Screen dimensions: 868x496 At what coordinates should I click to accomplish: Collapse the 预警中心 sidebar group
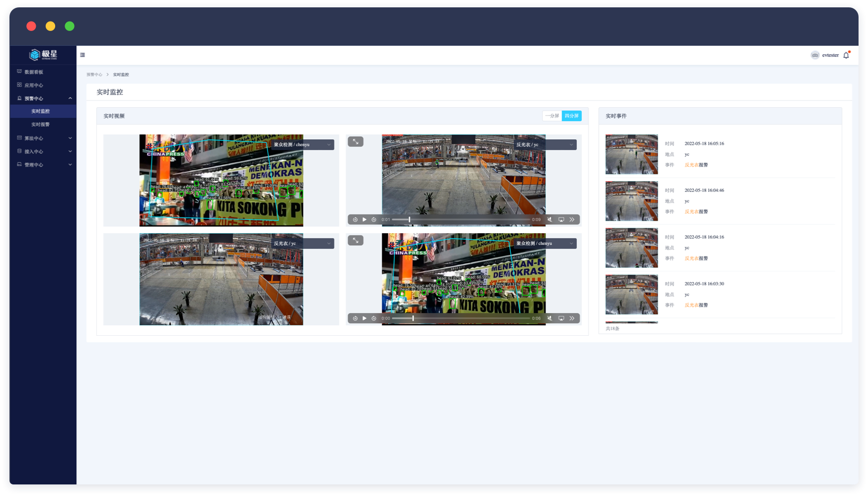(x=43, y=98)
